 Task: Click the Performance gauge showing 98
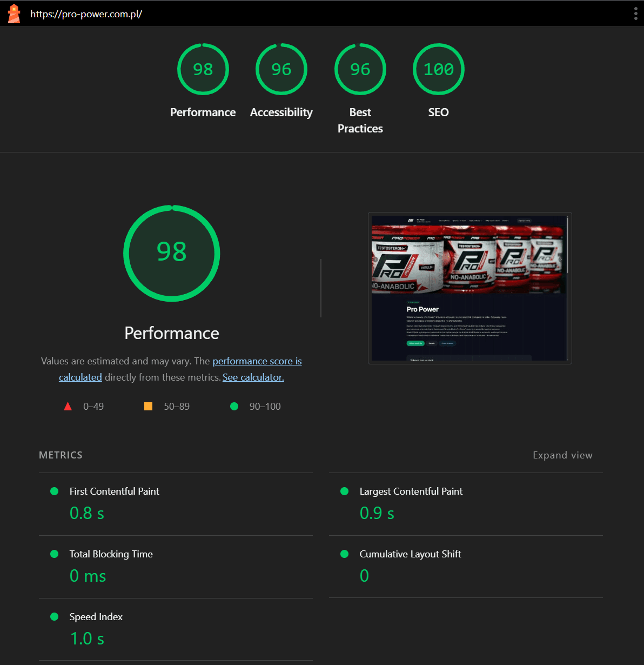[203, 69]
